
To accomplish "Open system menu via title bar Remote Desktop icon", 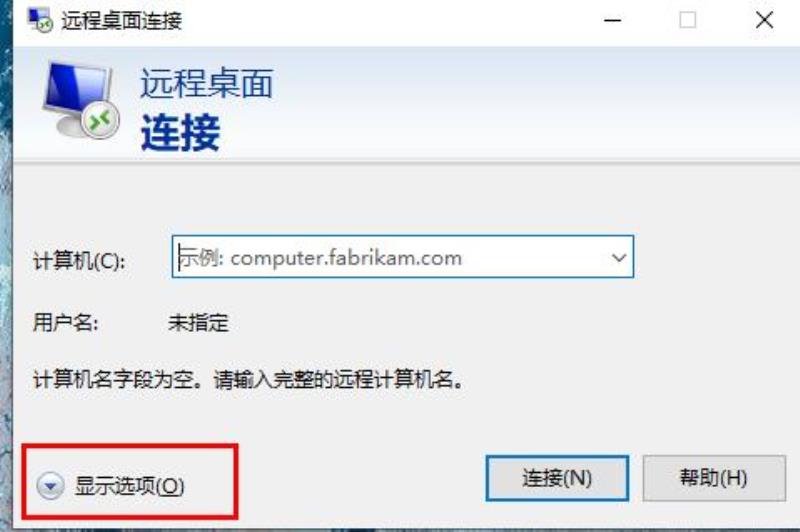I will [x=39, y=20].
